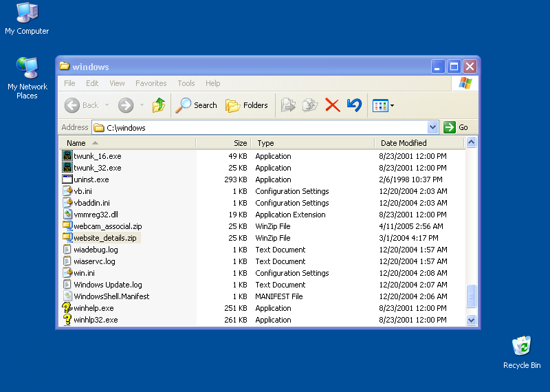Open the Favorites menu
Viewport: 550px width, 392px height.
tap(151, 83)
